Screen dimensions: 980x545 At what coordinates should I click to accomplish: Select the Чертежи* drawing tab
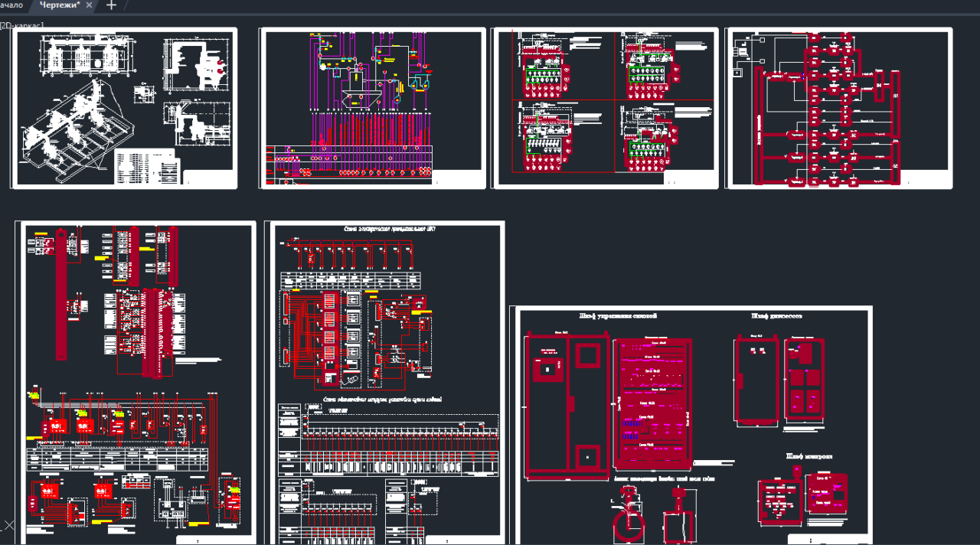[x=60, y=5]
